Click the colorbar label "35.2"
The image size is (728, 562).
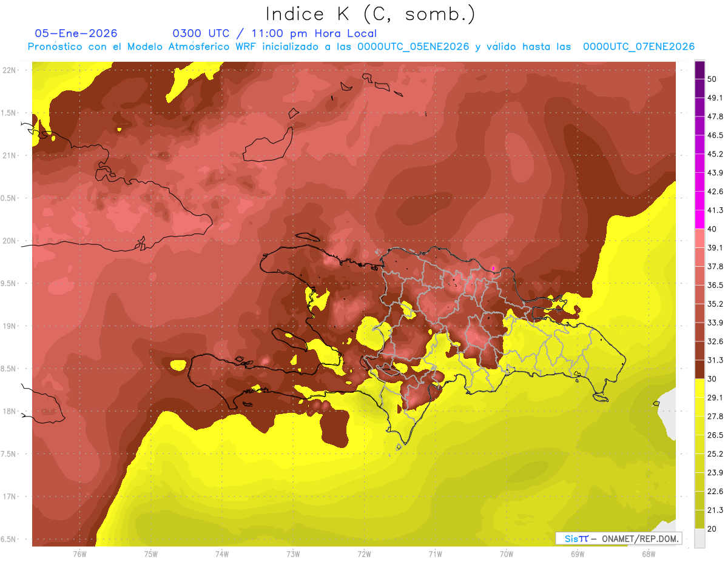[715, 304]
